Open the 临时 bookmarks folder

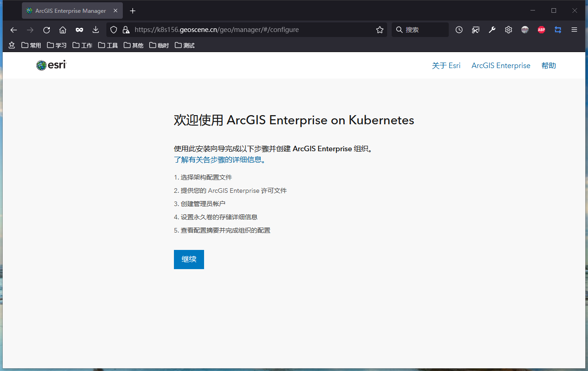coord(159,45)
